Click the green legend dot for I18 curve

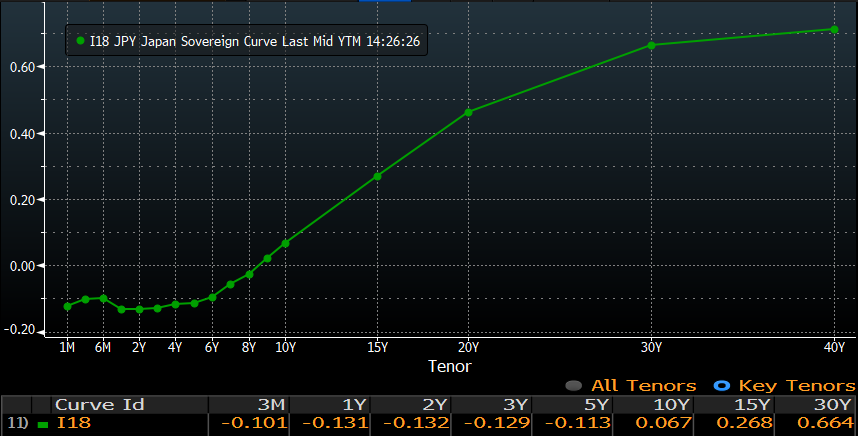click(80, 40)
